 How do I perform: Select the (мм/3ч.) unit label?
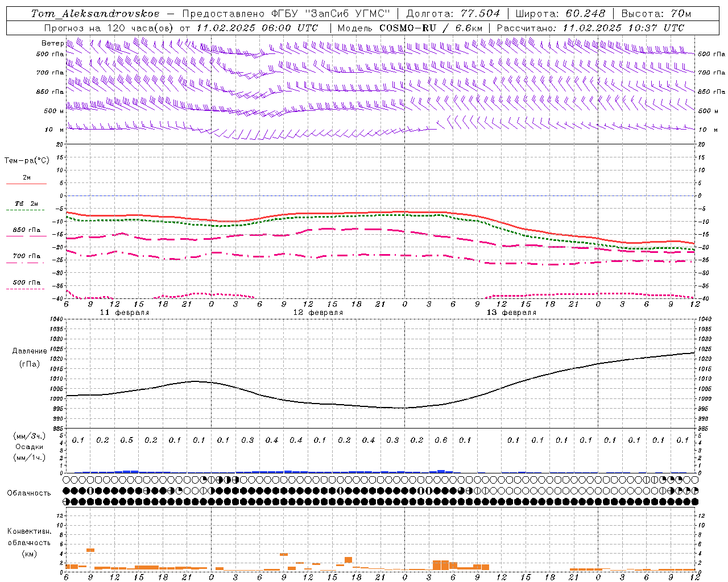[29, 436]
